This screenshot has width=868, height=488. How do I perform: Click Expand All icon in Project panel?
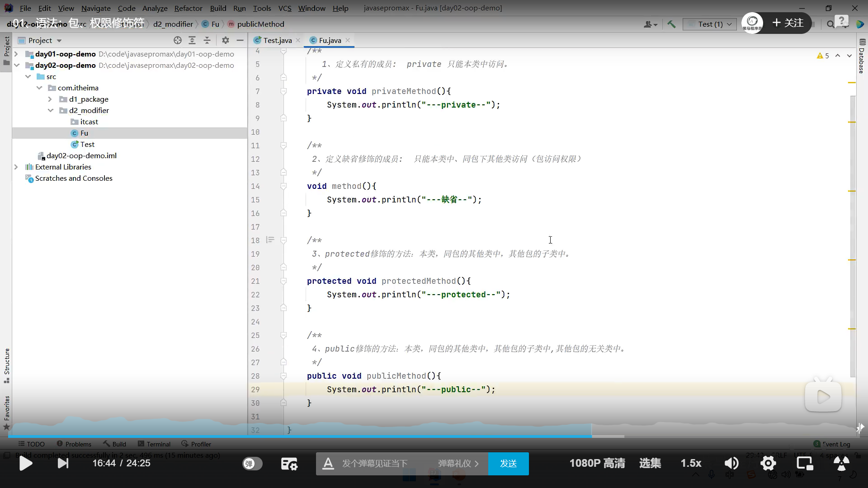[192, 40]
